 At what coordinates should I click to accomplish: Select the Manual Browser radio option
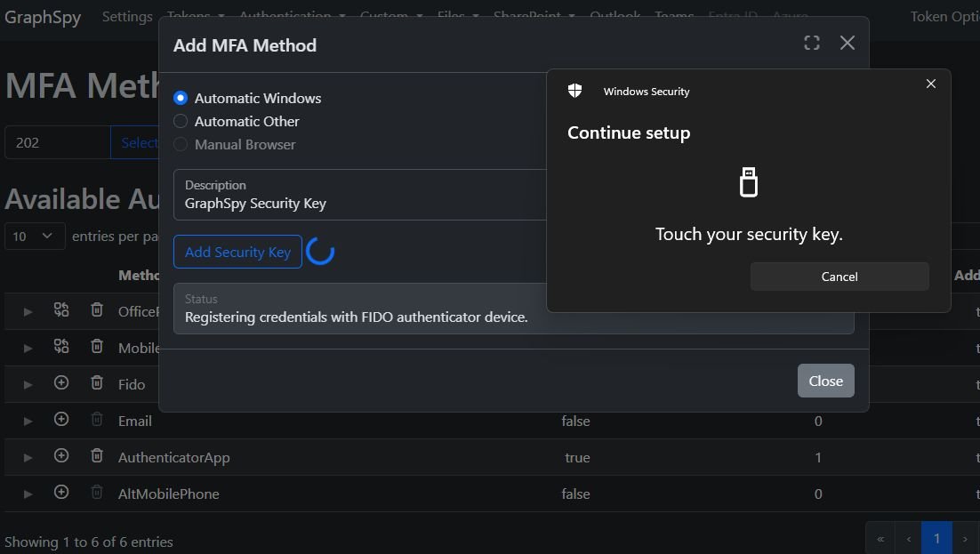[181, 144]
